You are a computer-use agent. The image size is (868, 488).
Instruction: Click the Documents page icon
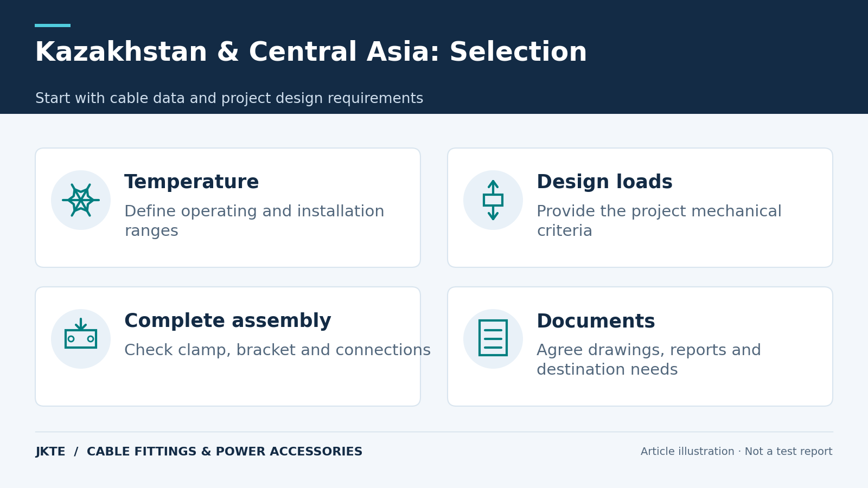(x=493, y=338)
